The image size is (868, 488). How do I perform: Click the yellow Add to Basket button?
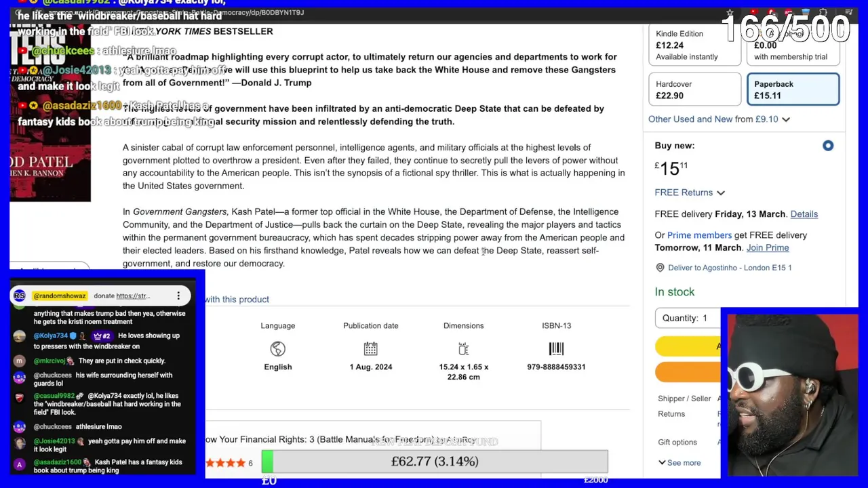(688, 347)
